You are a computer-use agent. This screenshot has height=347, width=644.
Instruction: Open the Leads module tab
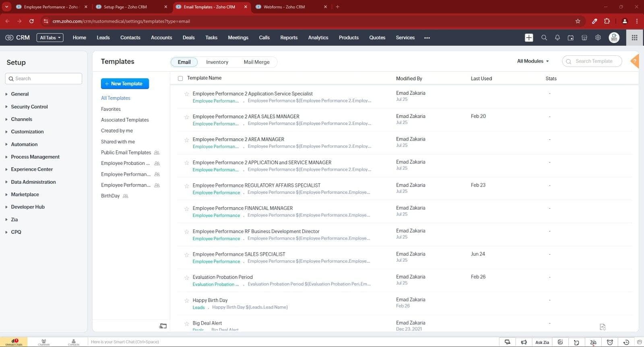click(103, 37)
